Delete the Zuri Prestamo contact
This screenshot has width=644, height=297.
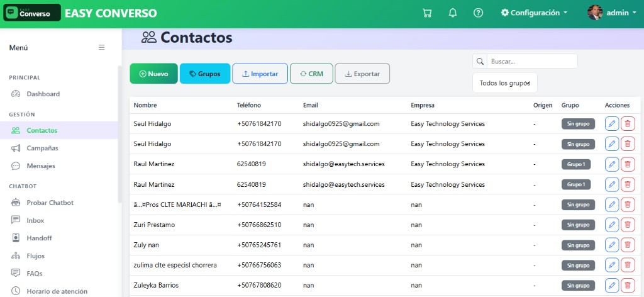pos(628,225)
